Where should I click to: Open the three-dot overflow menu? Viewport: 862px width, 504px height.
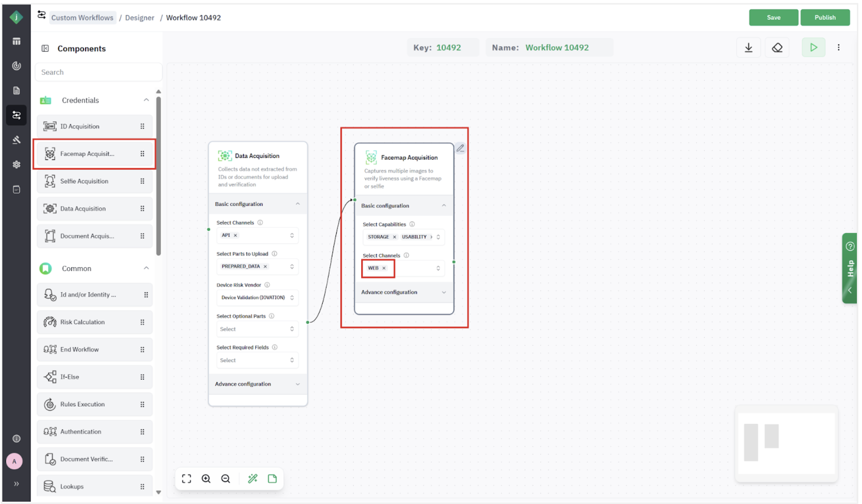(x=839, y=47)
